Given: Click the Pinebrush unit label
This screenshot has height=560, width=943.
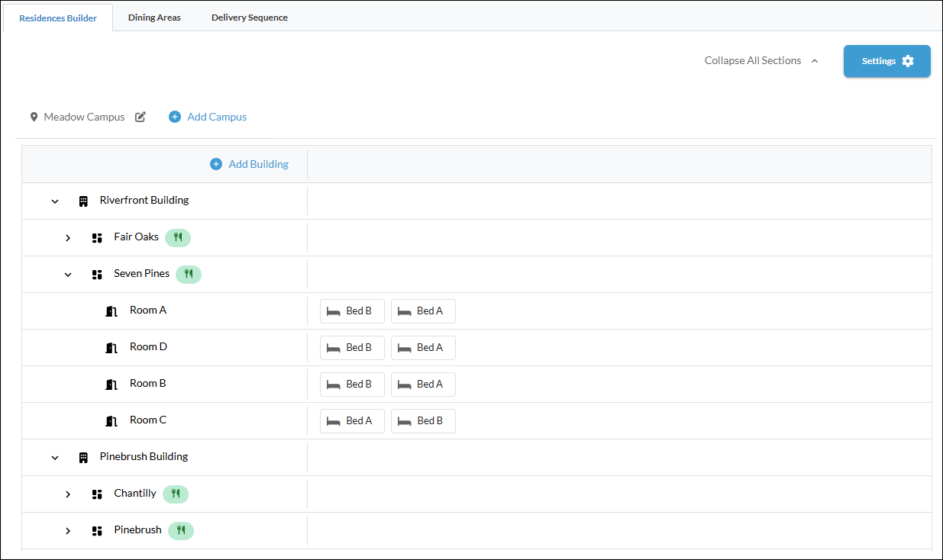Looking at the screenshot, I should tap(138, 530).
